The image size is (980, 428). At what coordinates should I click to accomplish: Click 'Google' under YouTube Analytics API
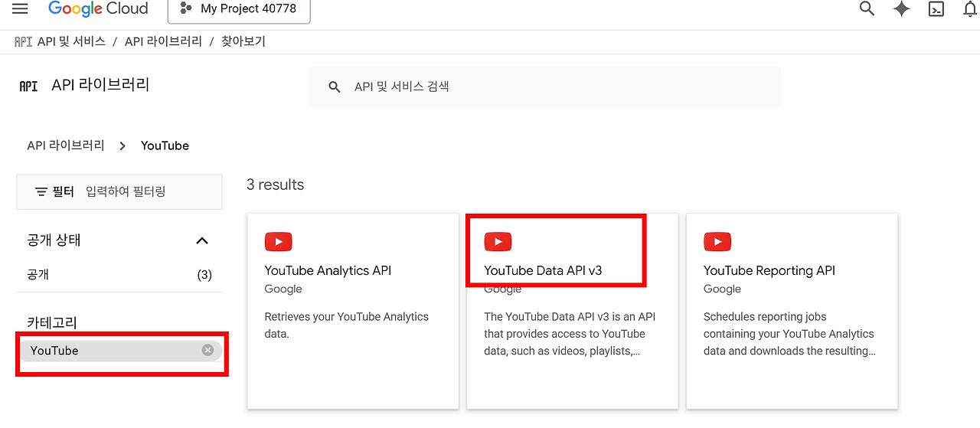283,289
